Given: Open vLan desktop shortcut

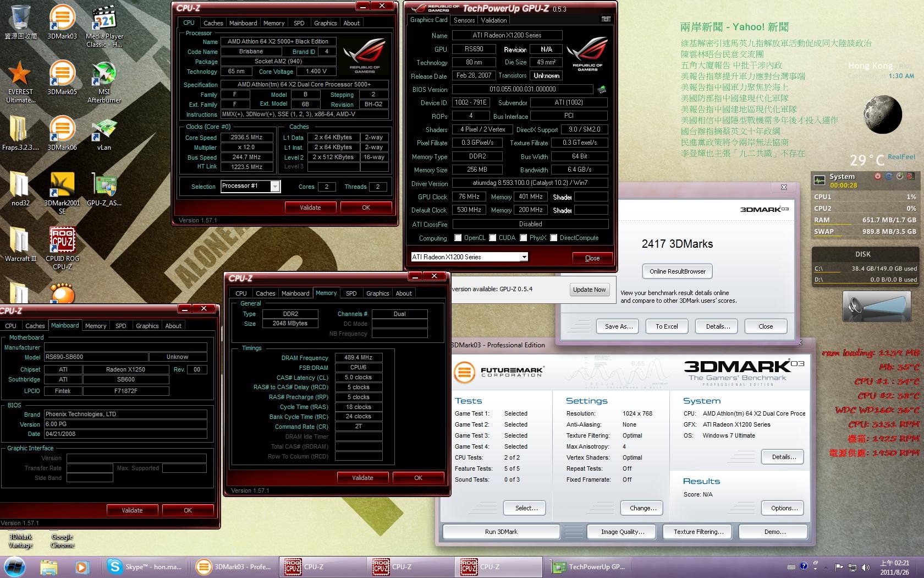Looking at the screenshot, I should [104, 133].
